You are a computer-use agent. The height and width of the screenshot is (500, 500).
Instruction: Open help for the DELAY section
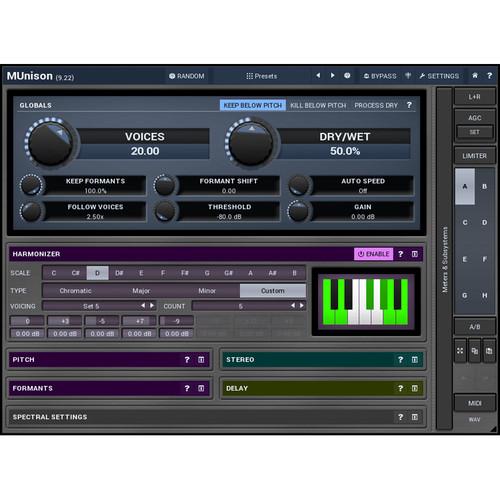click(401, 388)
